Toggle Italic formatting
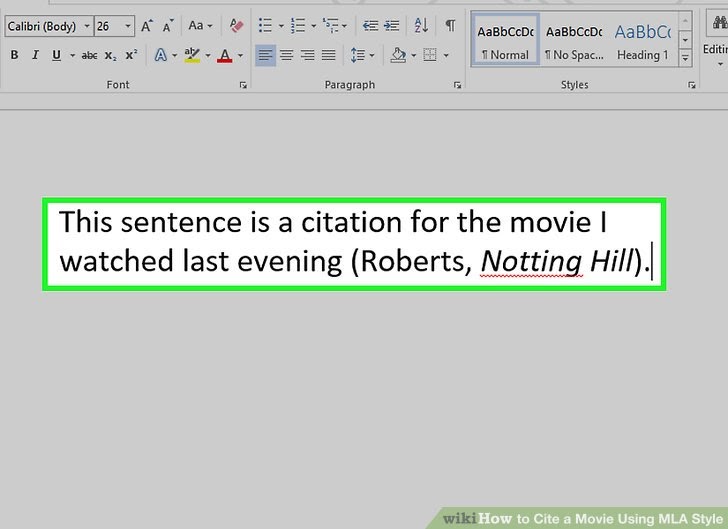 [35, 55]
